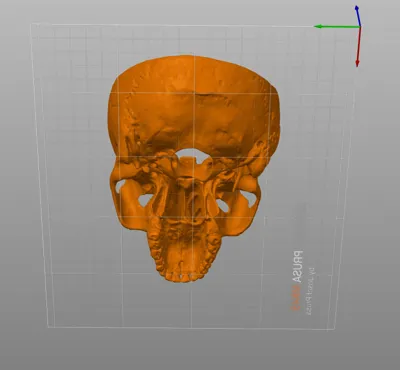Image resolution: width=400 pixels, height=370 pixels.
Task: Click the skull's right zygomatic arch opening
Action: coord(251,198)
